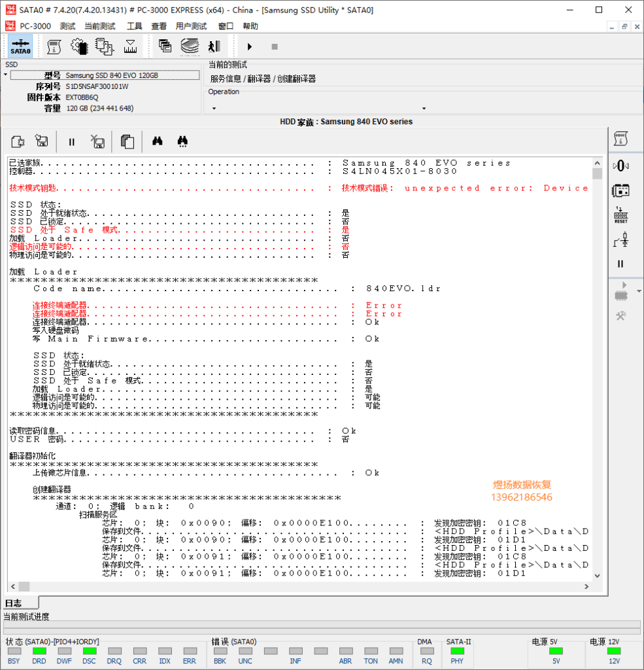Click the BSY status indicator

pos(14,651)
